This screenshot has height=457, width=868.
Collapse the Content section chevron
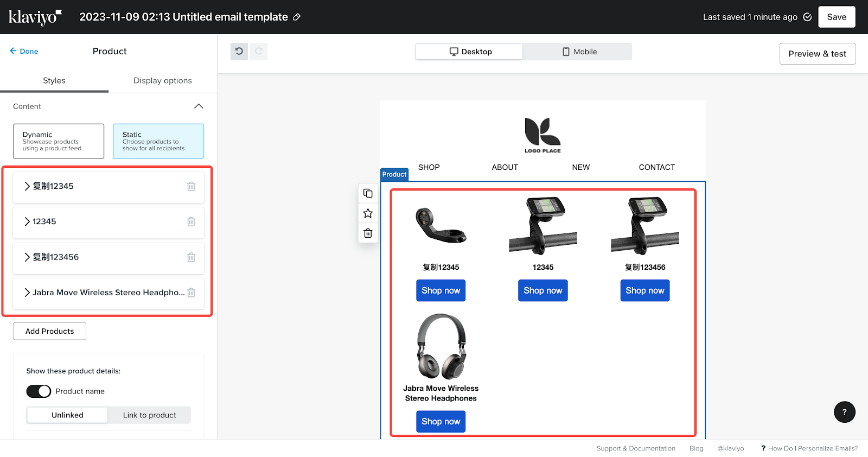199,106
